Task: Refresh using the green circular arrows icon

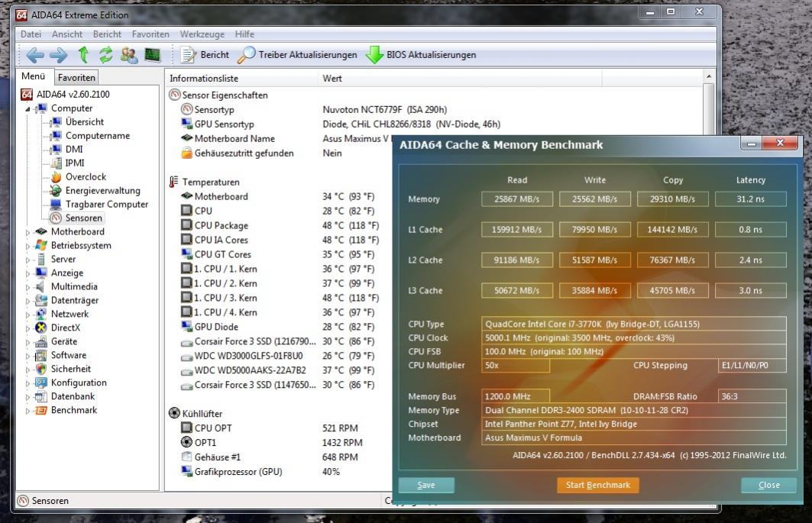Action: coord(105,55)
